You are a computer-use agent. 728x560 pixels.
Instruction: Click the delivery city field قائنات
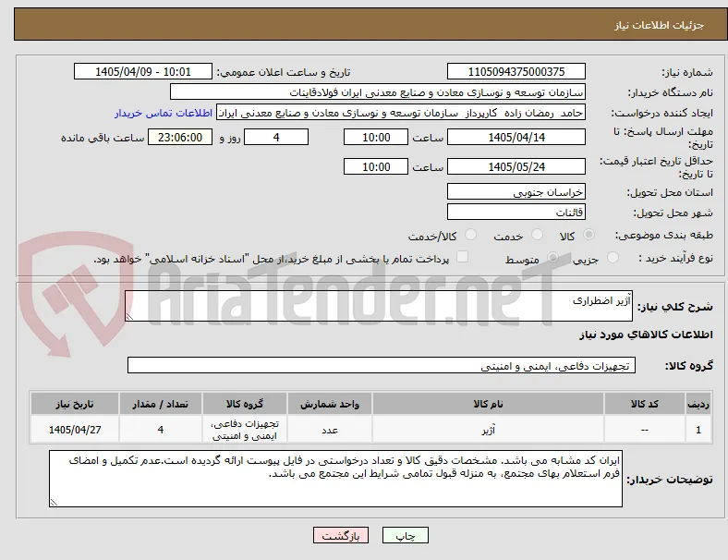pos(516,213)
